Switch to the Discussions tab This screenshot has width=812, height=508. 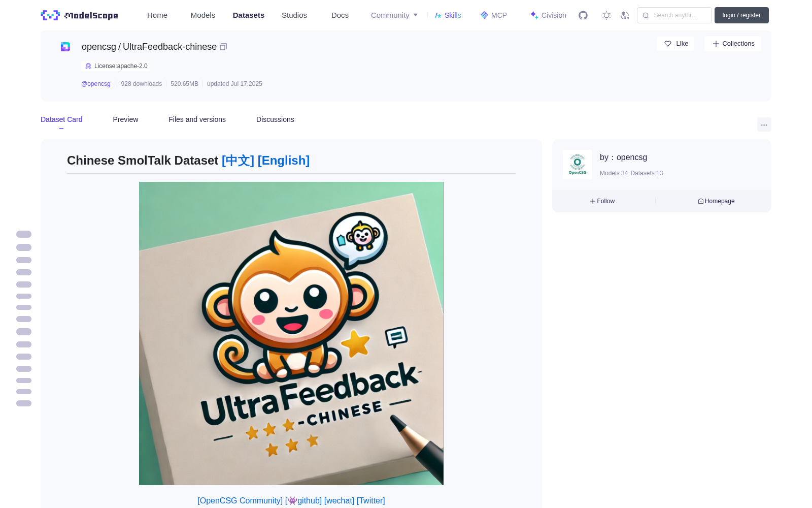coord(275,119)
